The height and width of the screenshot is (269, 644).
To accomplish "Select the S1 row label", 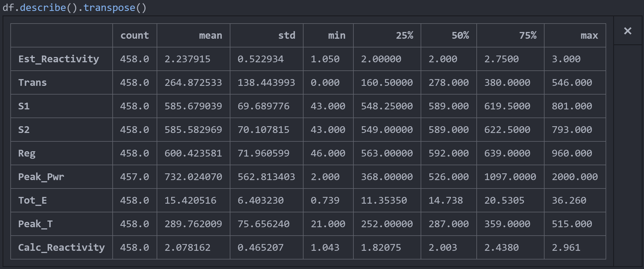I will pos(24,106).
